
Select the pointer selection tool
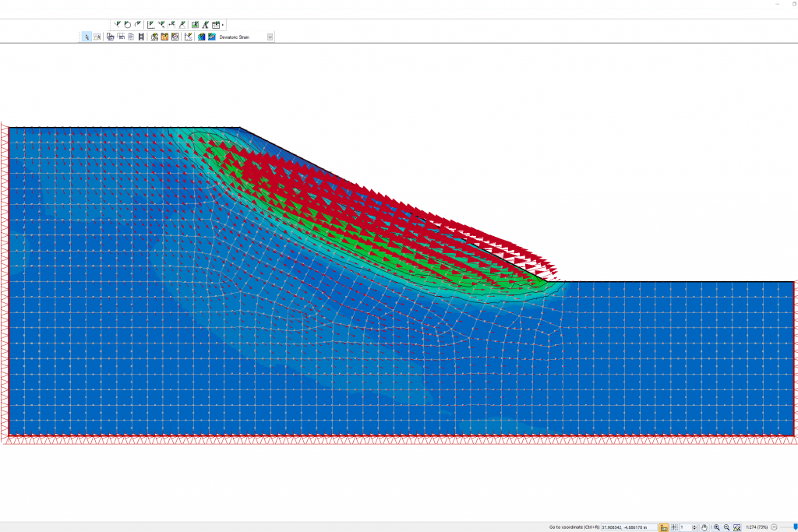87,36
